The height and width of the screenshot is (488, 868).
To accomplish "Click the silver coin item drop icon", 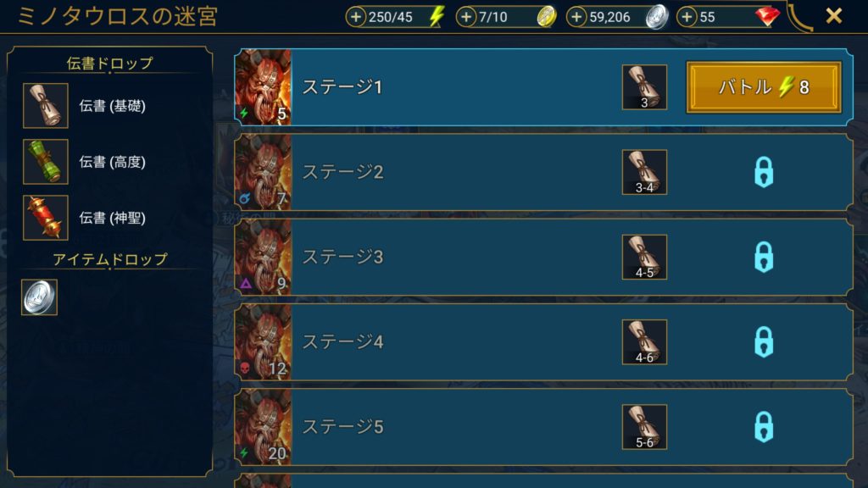I will [39, 297].
